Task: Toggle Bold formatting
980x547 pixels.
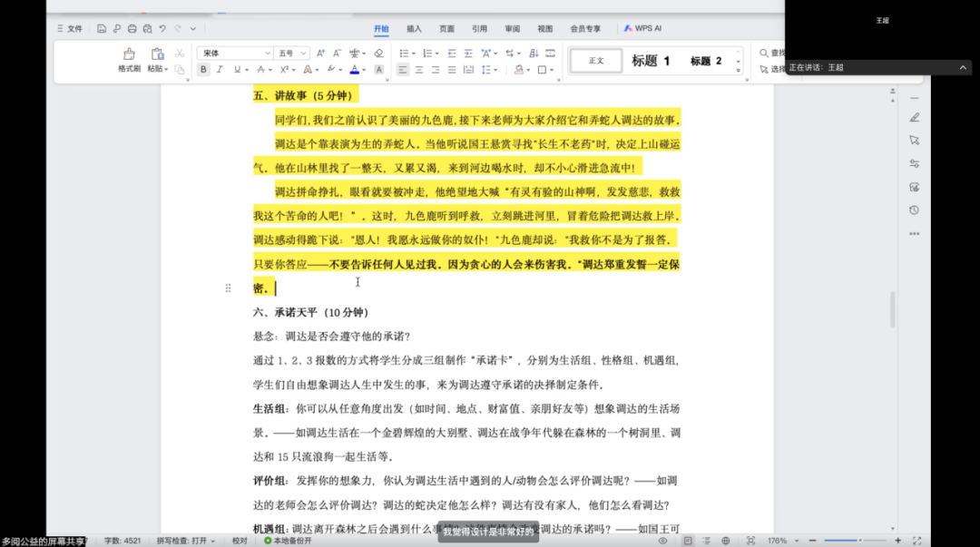Action: (203, 70)
